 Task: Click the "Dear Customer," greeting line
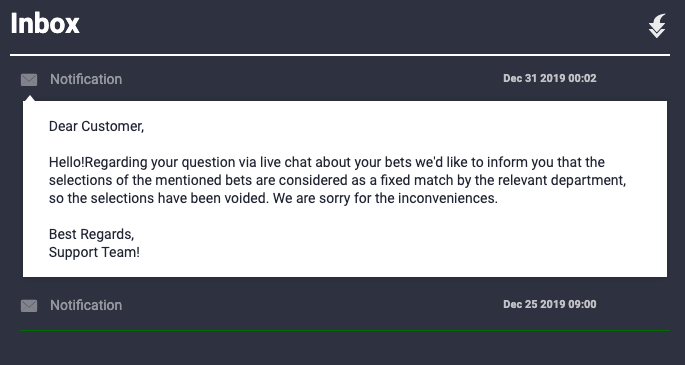coord(96,127)
